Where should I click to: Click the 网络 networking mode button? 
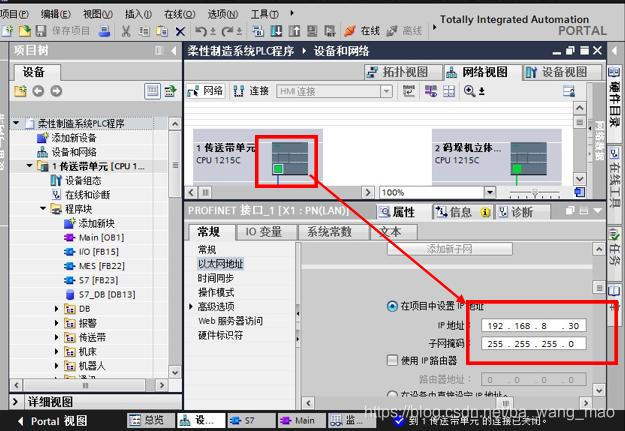pos(206,91)
